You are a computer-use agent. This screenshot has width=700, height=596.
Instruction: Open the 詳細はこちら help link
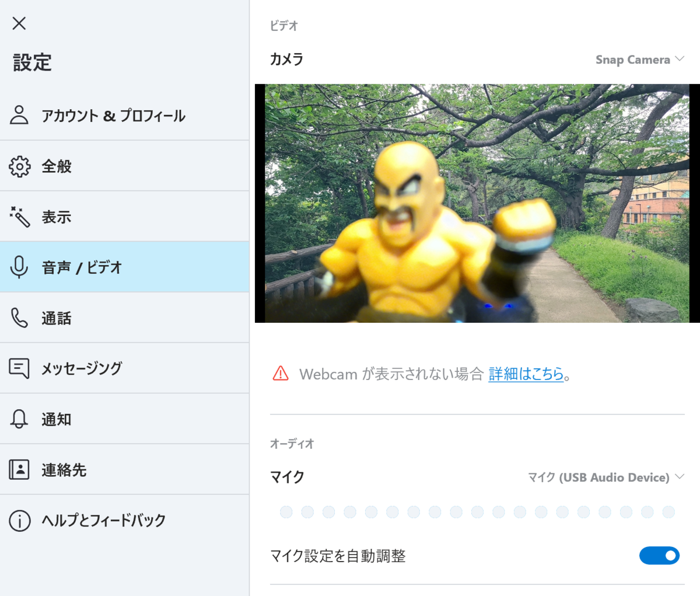click(x=524, y=374)
